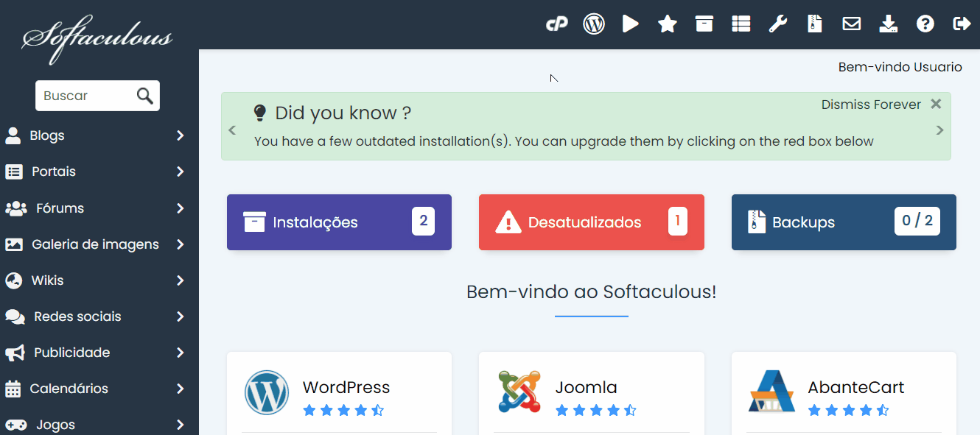Click the Joomla logo on its card

click(519, 392)
